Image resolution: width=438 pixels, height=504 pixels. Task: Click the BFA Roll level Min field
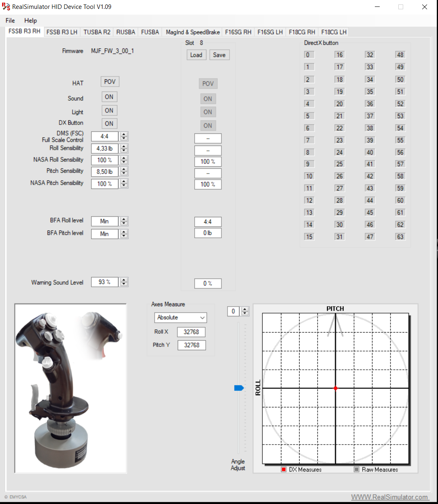pos(105,221)
